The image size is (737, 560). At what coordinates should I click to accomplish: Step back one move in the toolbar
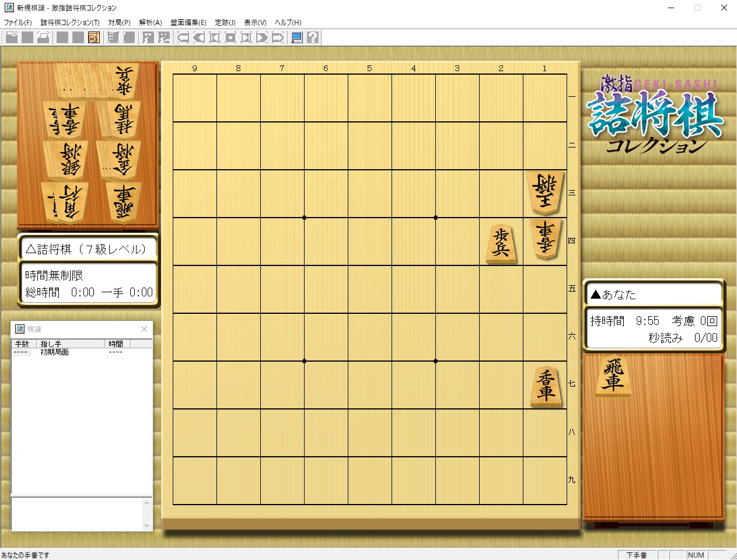(x=199, y=38)
